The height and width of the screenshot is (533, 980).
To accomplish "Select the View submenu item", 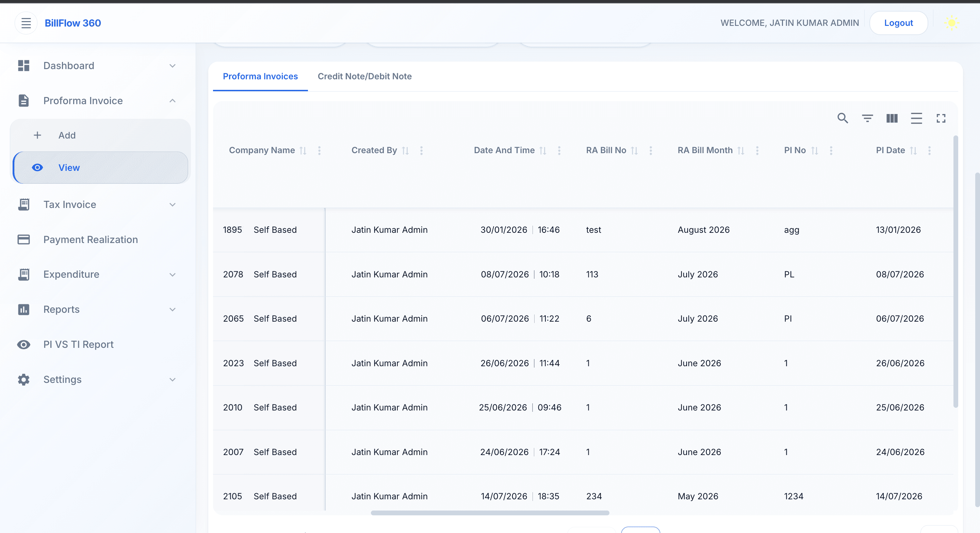I will click(100, 167).
